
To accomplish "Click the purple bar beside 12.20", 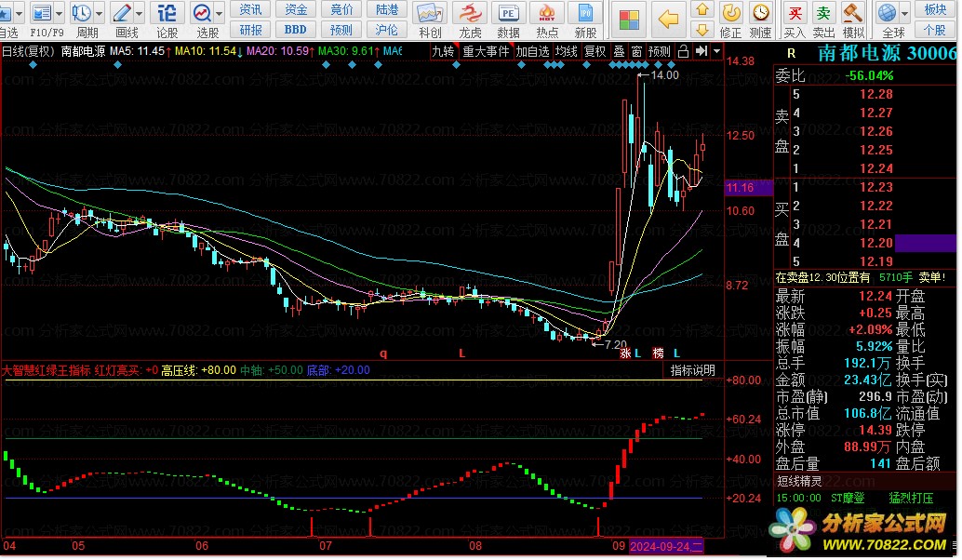I will (x=925, y=243).
